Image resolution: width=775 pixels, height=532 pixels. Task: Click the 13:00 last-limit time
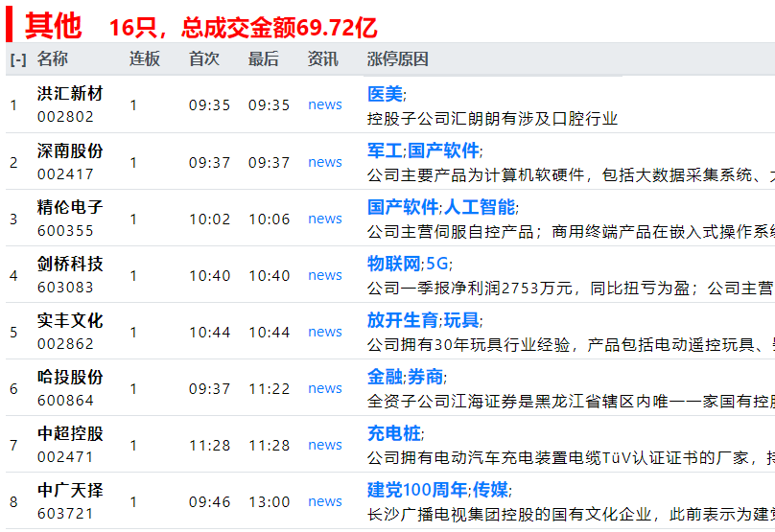click(x=269, y=502)
